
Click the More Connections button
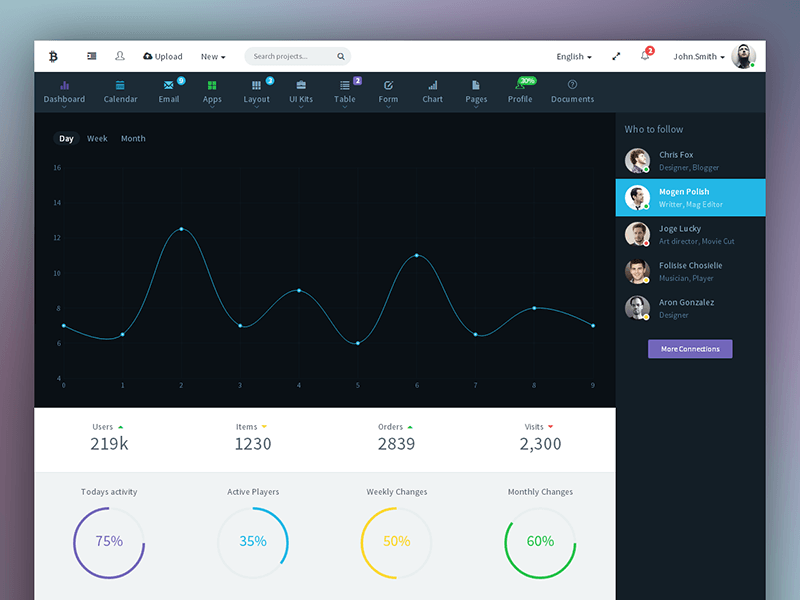[x=690, y=349]
